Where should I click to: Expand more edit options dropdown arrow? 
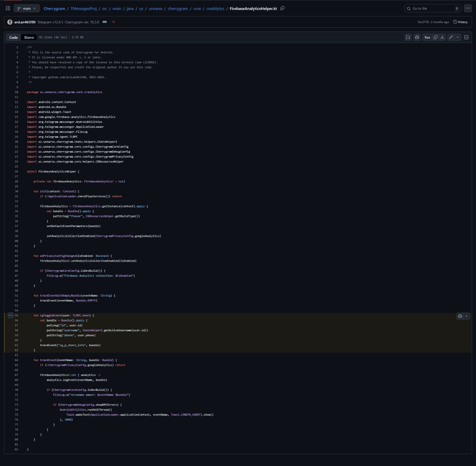click(458, 37)
